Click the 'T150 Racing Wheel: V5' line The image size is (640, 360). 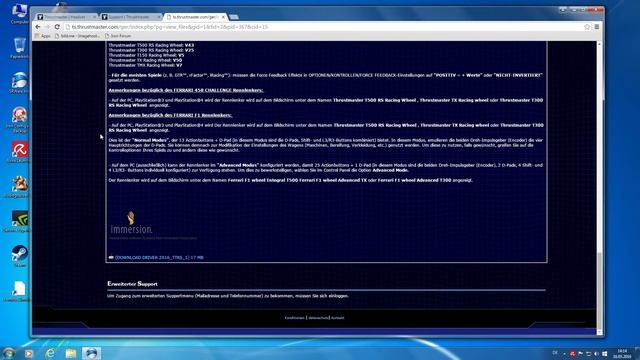point(146,55)
